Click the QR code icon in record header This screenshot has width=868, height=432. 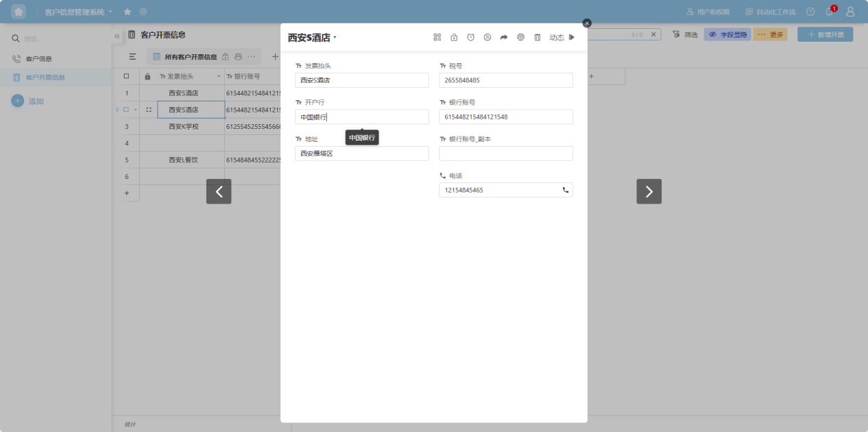437,37
